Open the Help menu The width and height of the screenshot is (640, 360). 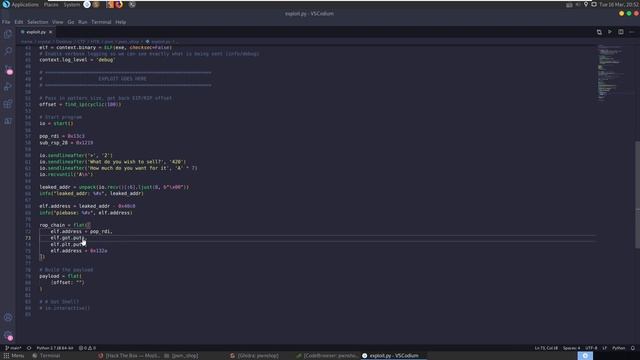click(x=120, y=22)
